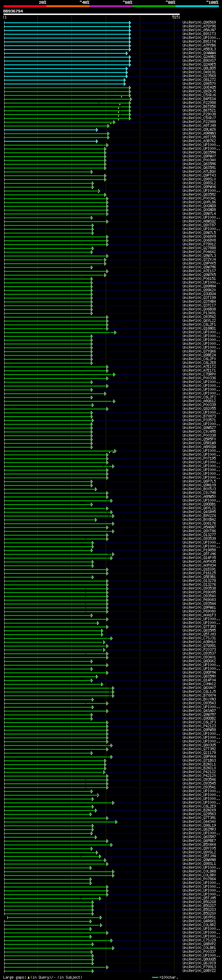Viewport: 222px width, 980px height.
Task: Open hit UniRef100_Q96569
Action: pos(199,23)
